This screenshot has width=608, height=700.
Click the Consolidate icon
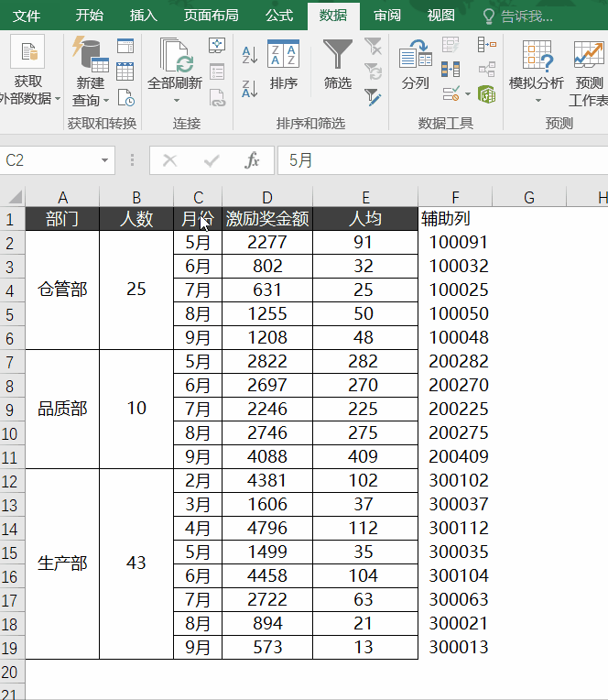pos(486,45)
